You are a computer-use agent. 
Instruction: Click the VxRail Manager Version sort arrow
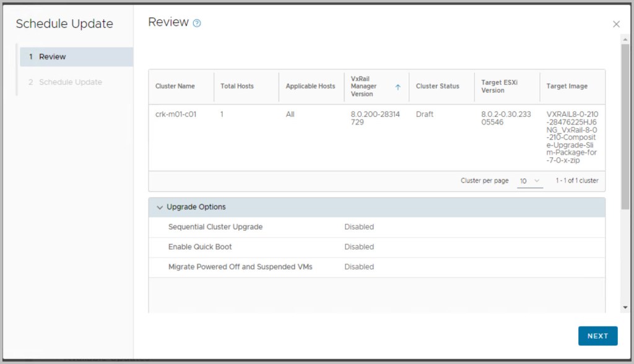[x=397, y=87]
